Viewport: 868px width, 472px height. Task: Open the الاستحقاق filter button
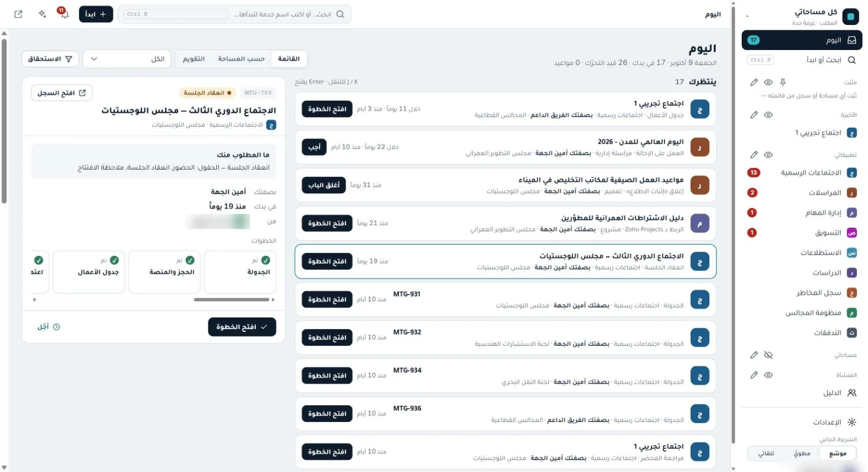(51, 59)
